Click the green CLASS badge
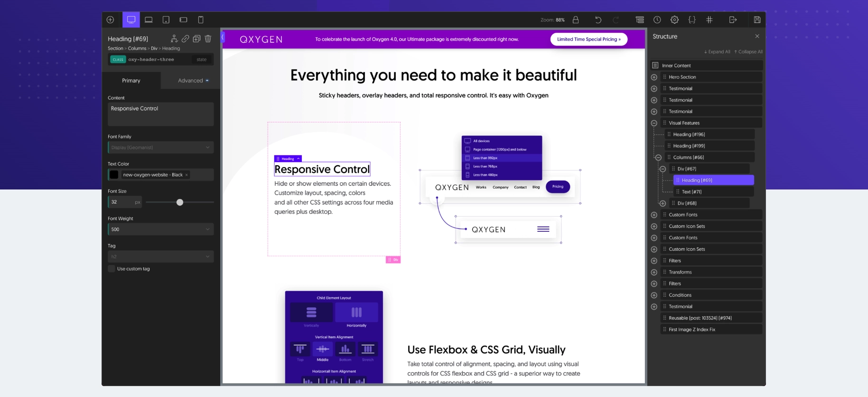Viewport: 868px width, 397px height. pos(118,59)
